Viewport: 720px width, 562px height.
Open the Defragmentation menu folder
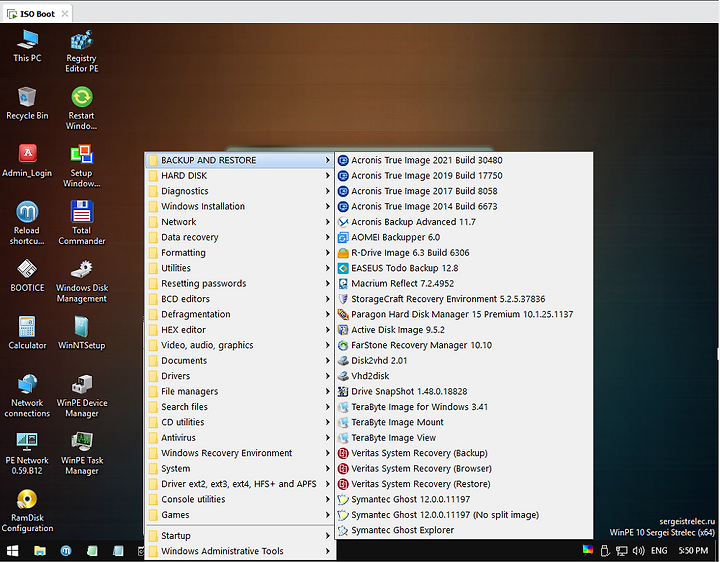[239, 315]
